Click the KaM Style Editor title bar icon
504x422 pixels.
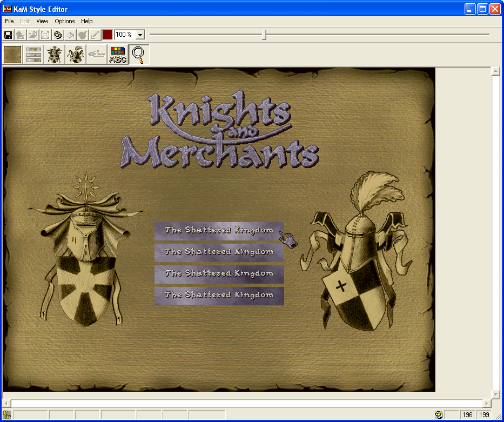point(8,9)
